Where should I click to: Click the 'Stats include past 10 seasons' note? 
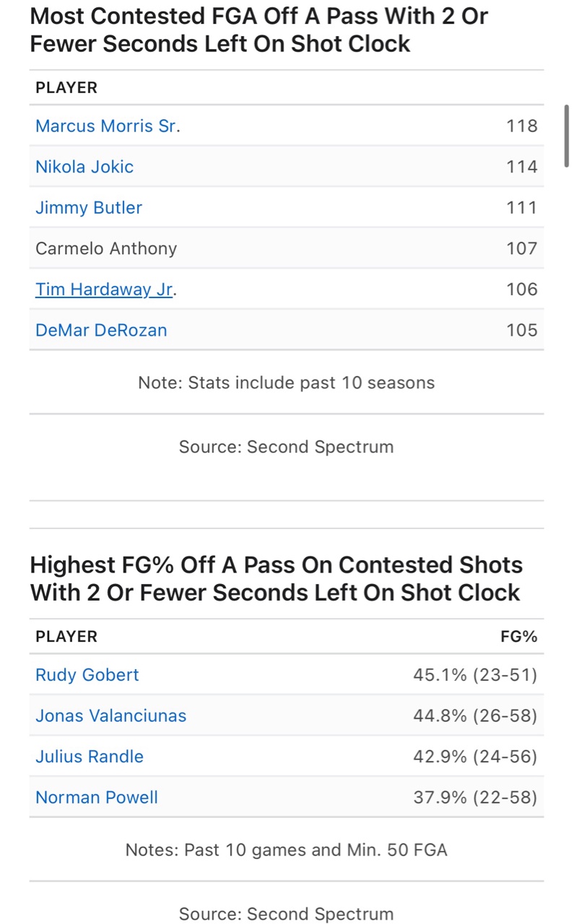[287, 383]
